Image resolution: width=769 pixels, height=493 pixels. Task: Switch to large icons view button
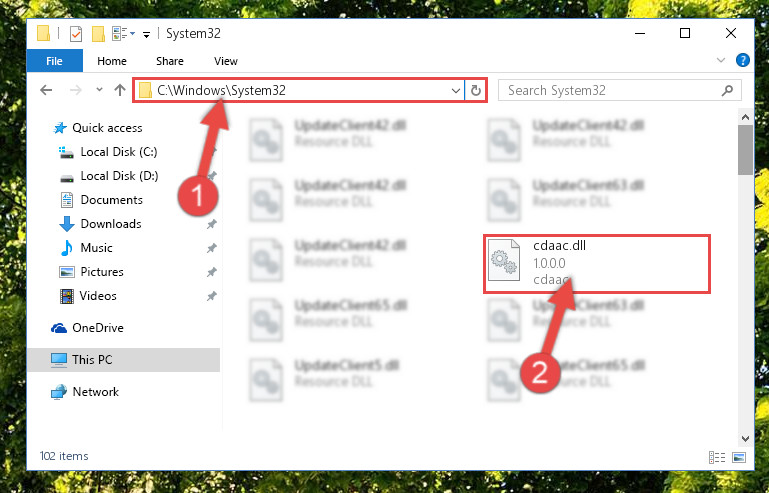739,458
